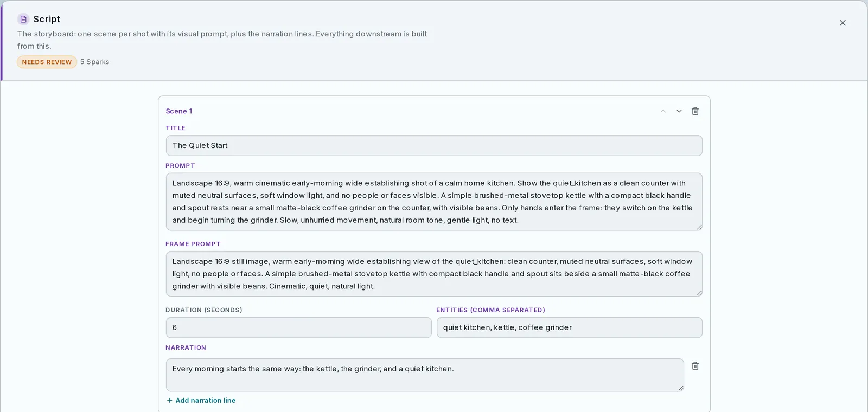Edit the Entities comma separated field
Viewport: 868px width, 412px height.
(570, 327)
